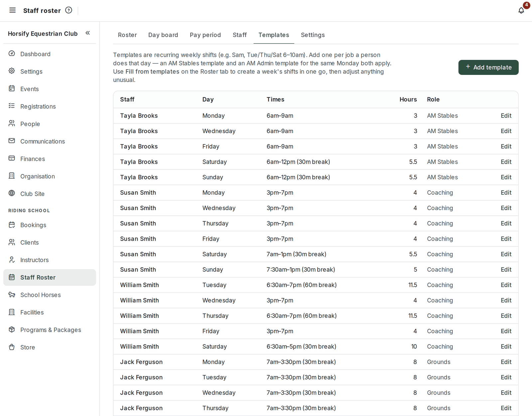Viewport: 532px width, 416px height.
Task: Click the People icon in sidebar
Action: point(12,123)
